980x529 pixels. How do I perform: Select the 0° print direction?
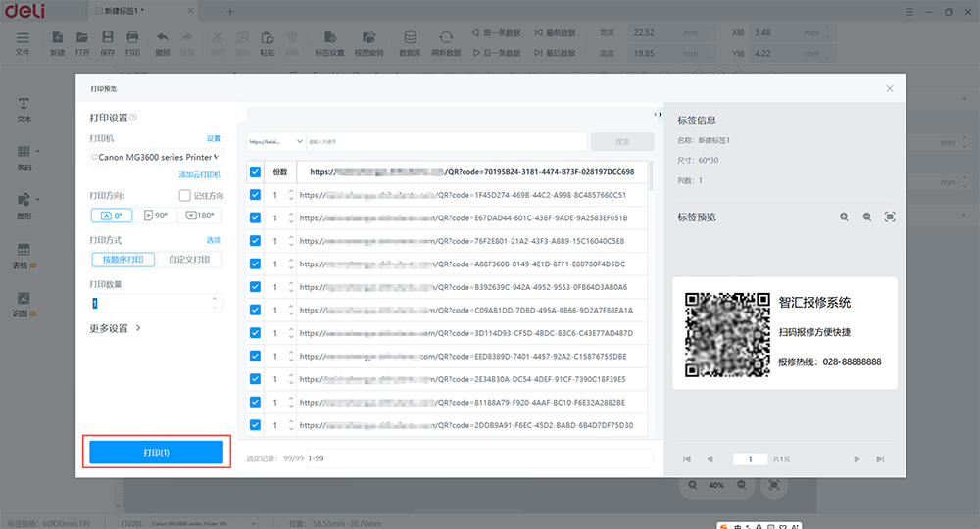coord(112,216)
